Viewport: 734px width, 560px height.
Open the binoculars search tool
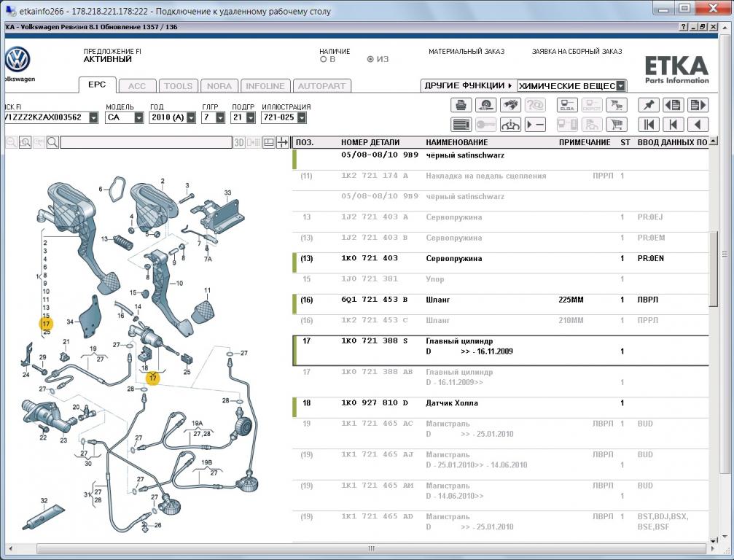pyautogui.click(x=510, y=105)
